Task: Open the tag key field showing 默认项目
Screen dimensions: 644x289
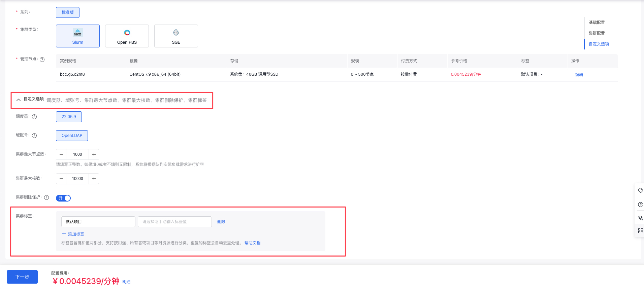Action: [x=98, y=222]
